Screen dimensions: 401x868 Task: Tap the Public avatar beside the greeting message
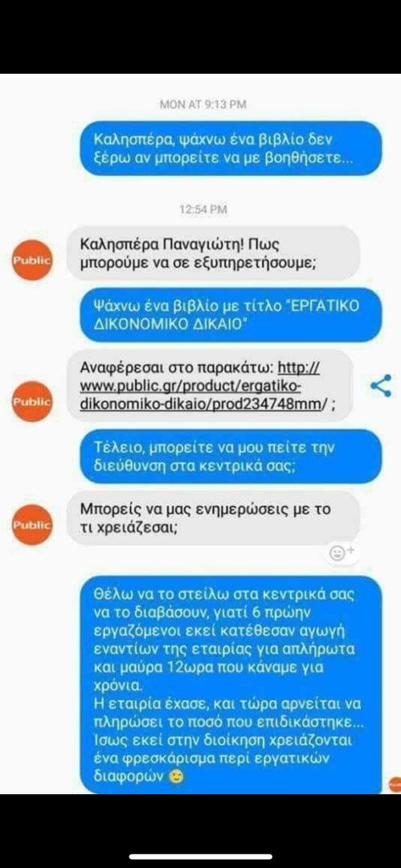[32, 260]
